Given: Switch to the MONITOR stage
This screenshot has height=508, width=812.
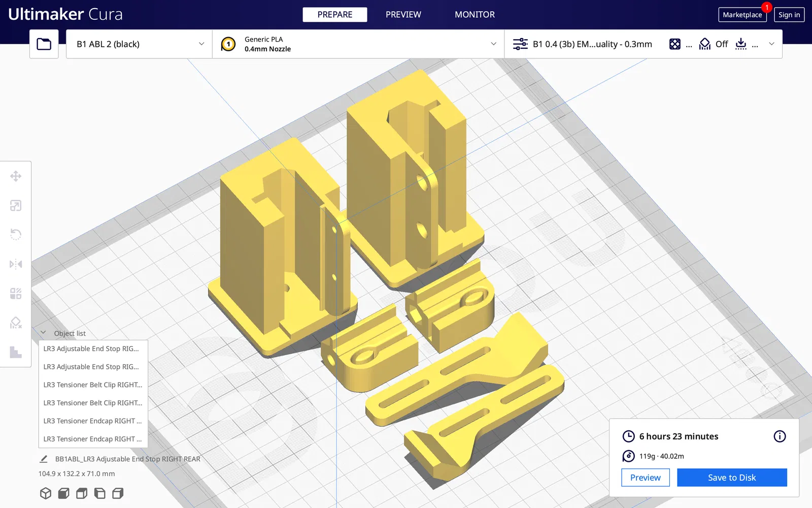Looking at the screenshot, I should tap(475, 15).
